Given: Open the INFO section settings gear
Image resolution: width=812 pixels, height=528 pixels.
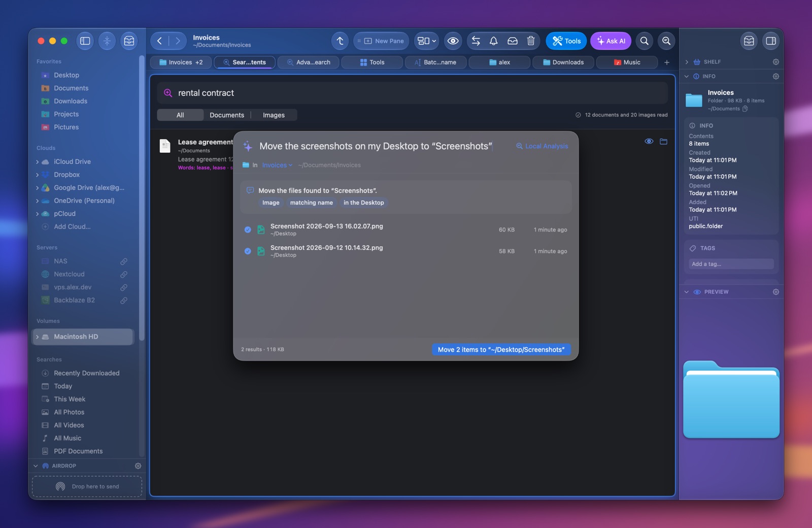Looking at the screenshot, I should coord(775,76).
